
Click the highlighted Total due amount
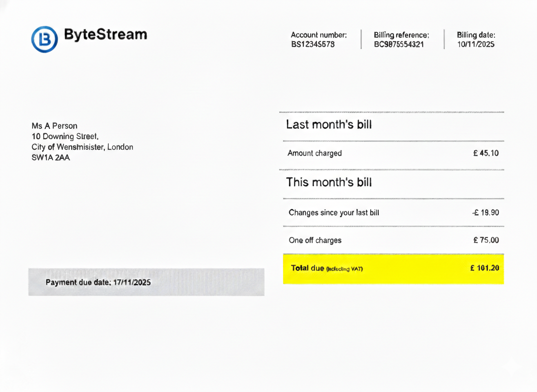click(484, 268)
